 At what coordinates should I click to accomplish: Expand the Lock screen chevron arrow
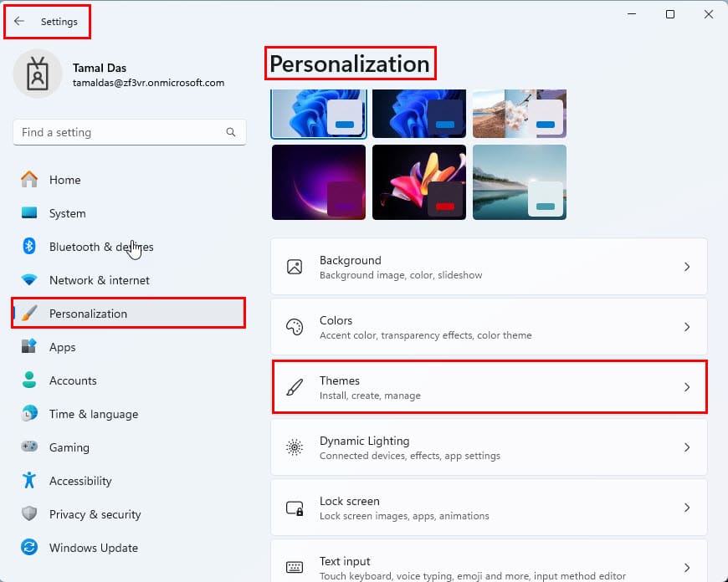click(687, 508)
